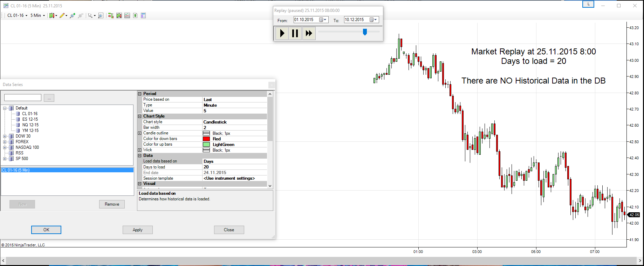644x266 pixels.
Task: Select YM 12-15 in the instrument tree
Action: click(30, 131)
